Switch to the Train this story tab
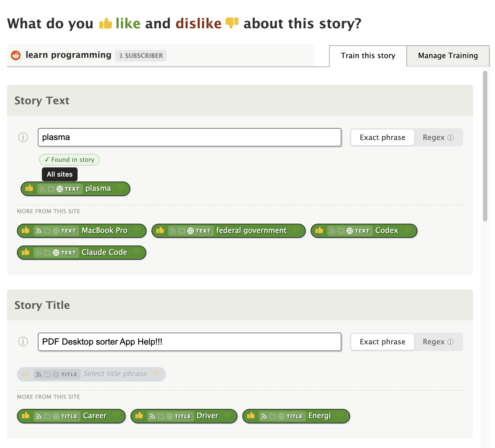Viewport: 495px width, 448px height. click(x=368, y=56)
